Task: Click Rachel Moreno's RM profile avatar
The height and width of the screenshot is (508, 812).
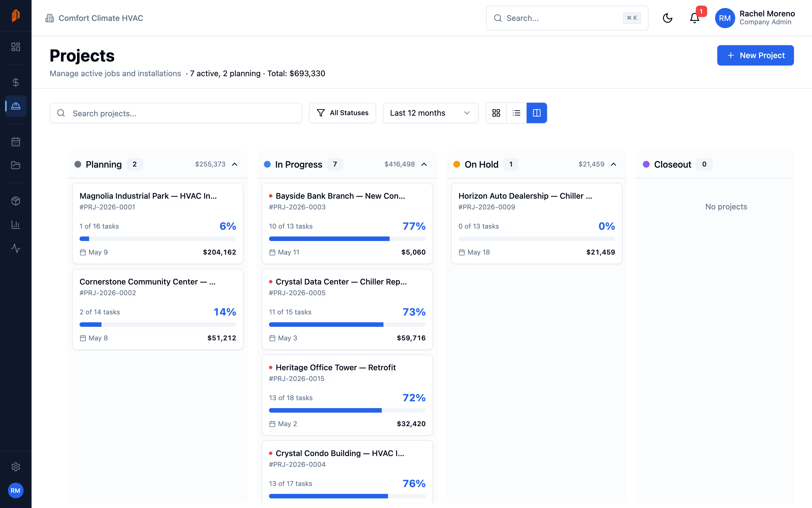Action: coord(725,18)
